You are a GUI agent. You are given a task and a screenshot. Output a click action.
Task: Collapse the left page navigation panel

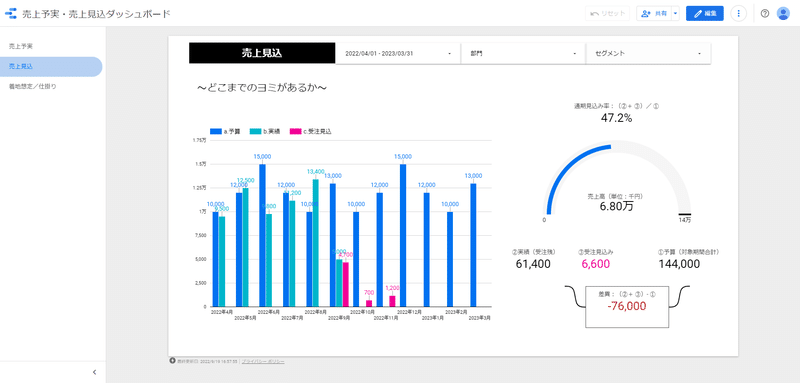tap(94, 372)
